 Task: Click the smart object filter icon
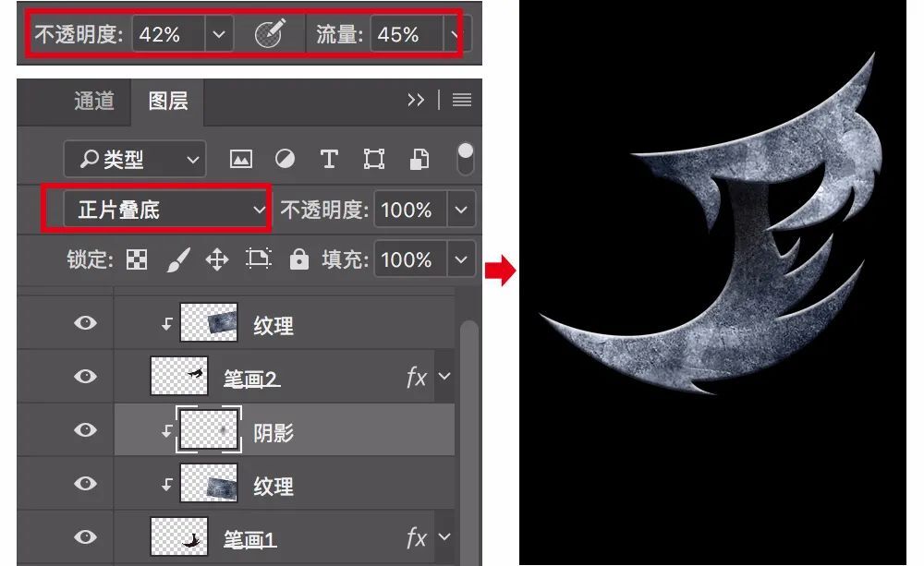[x=419, y=159]
